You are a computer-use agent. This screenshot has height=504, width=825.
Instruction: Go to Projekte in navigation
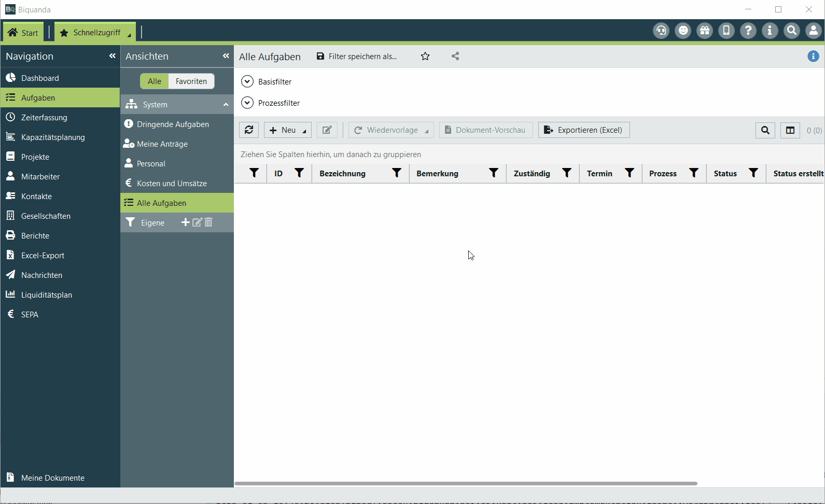click(x=35, y=157)
